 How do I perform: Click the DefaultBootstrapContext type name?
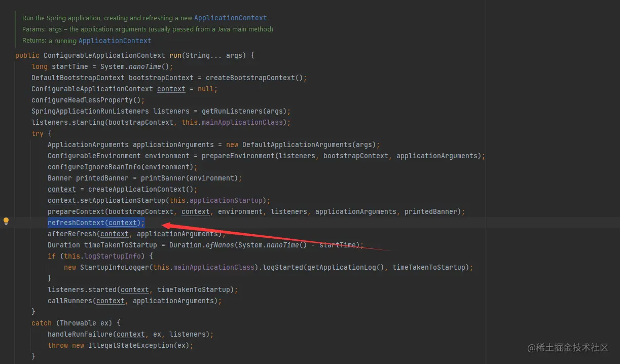click(78, 78)
